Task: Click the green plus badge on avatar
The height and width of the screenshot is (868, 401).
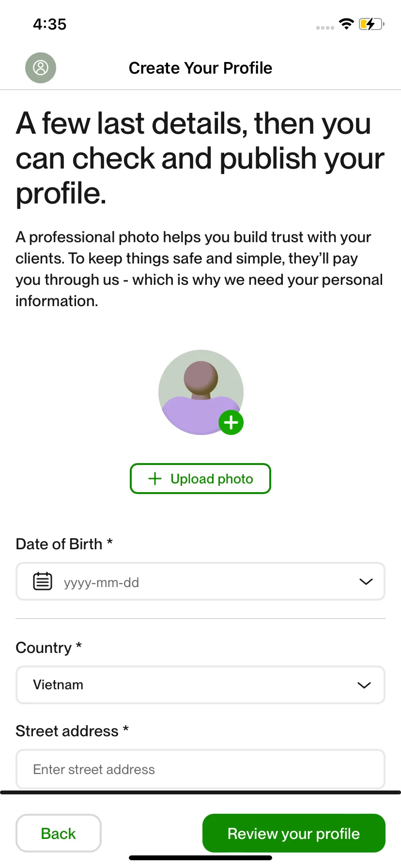Action: click(231, 422)
